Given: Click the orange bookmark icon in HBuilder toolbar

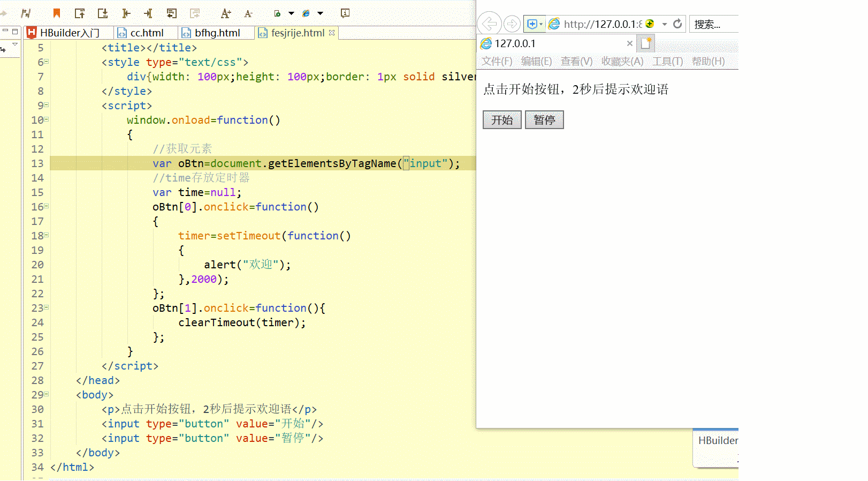Looking at the screenshot, I should (x=56, y=13).
